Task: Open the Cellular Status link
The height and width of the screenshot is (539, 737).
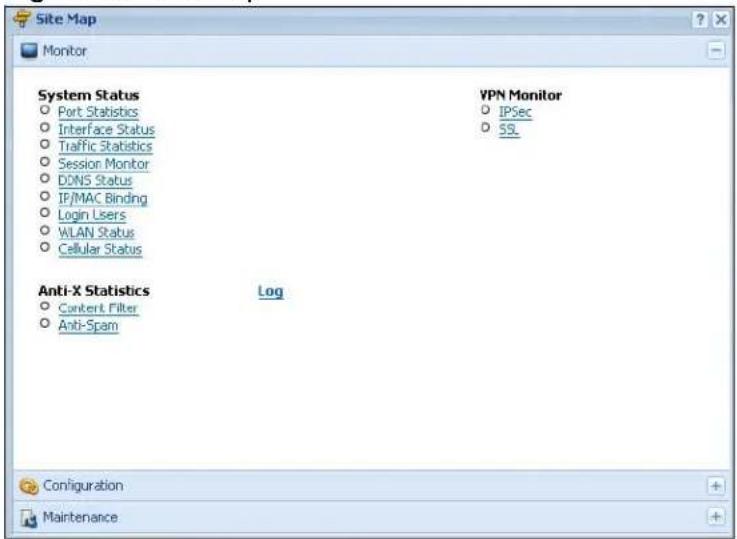Action: (100, 250)
